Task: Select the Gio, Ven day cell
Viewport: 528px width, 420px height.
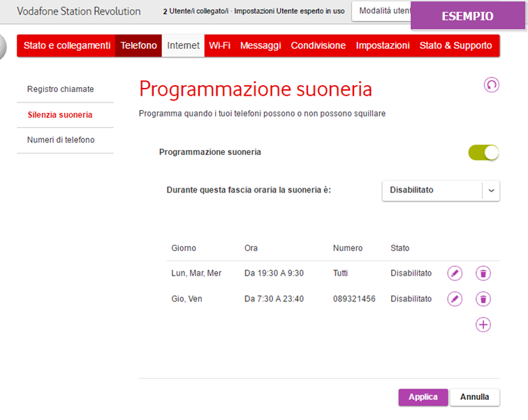Action: [x=186, y=299]
